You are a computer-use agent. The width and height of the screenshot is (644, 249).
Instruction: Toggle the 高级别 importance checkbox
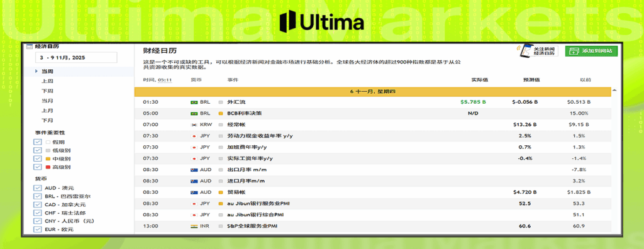click(38, 167)
